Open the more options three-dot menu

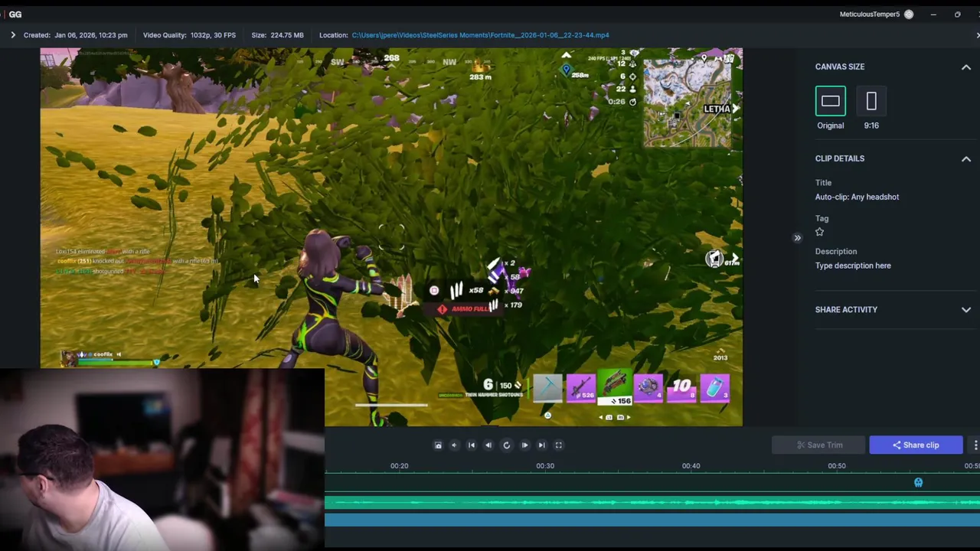pyautogui.click(x=975, y=445)
